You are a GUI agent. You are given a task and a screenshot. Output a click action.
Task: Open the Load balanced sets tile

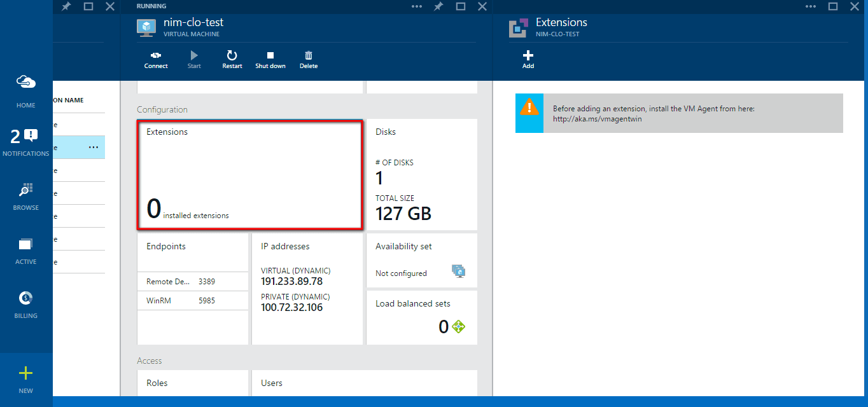coord(421,317)
